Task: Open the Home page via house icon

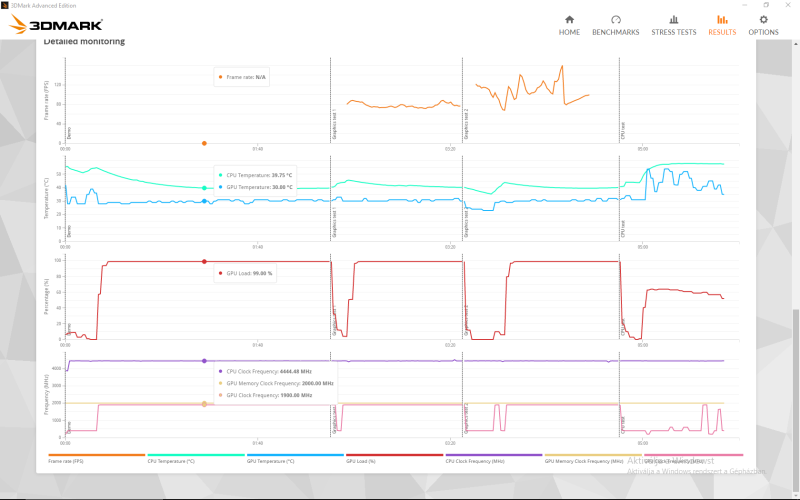Action: (x=569, y=20)
